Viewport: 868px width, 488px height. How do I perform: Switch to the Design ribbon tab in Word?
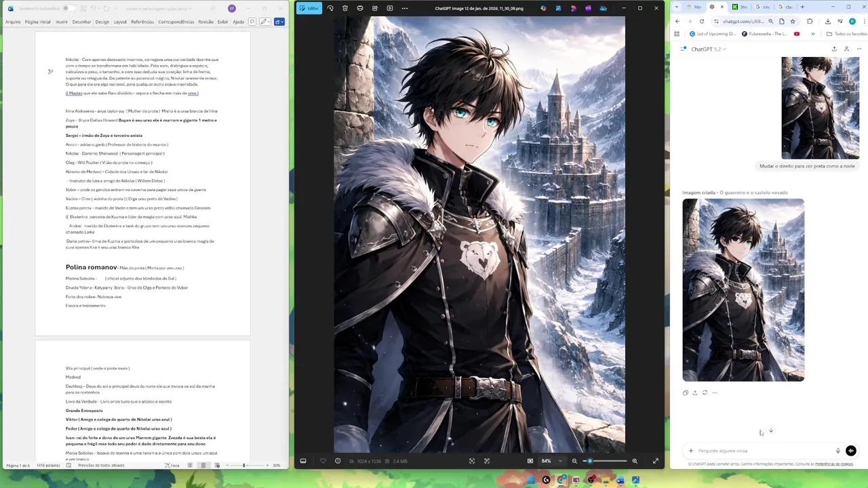pyautogui.click(x=102, y=22)
